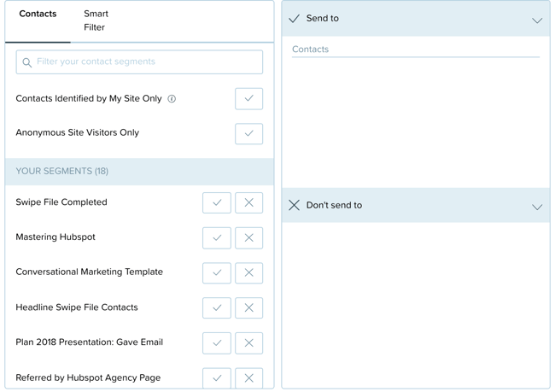Collapse the Don't send to section chevron

[536, 207]
